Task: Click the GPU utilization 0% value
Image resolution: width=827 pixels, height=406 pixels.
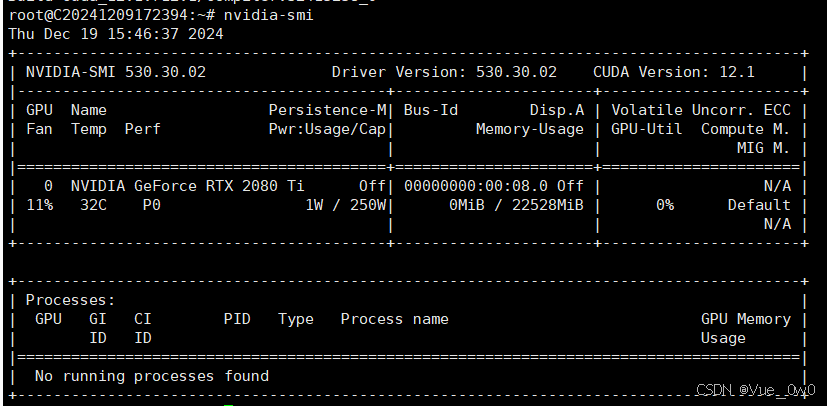Action: coord(665,205)
